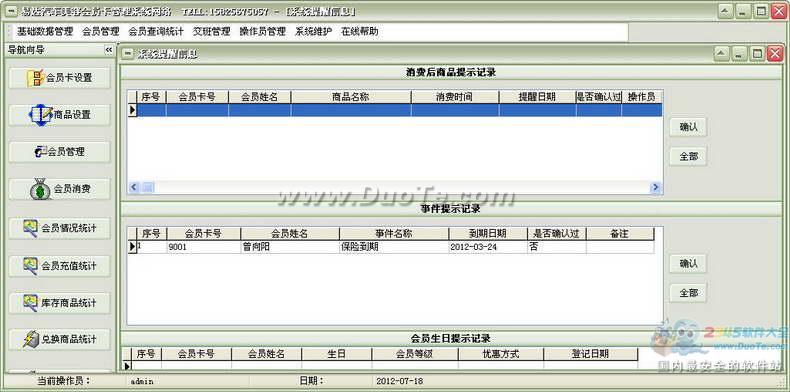Click the 到期日期 column header
Screen dimensions: 790x392
tap(488, 234)
